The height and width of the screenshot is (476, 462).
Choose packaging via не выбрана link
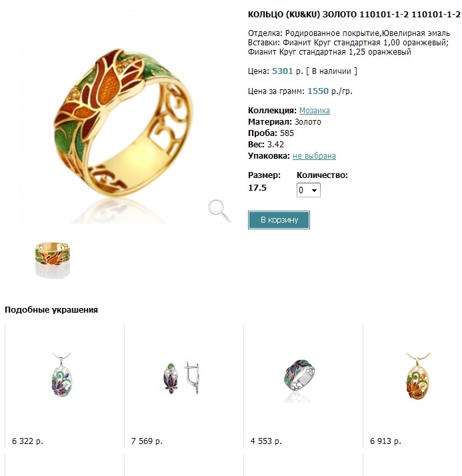(314, 156)
